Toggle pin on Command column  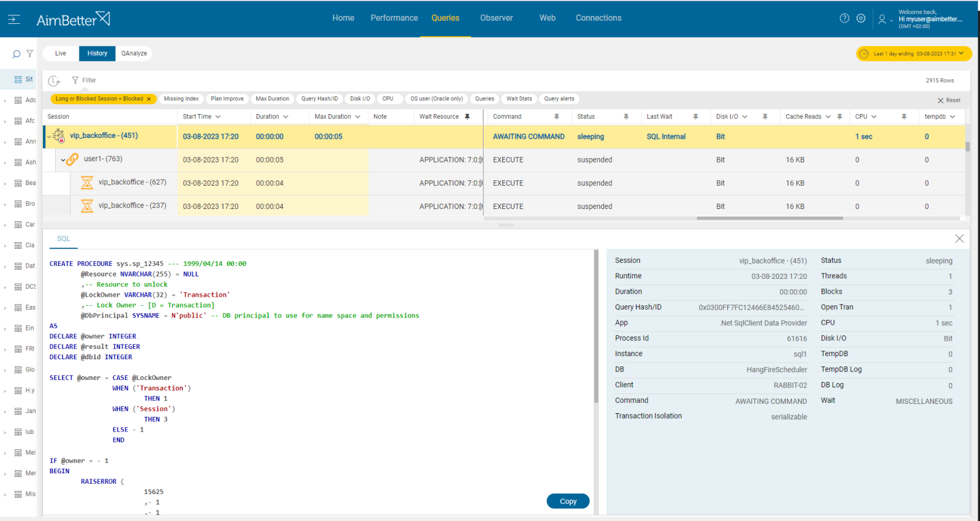[557, 116]
